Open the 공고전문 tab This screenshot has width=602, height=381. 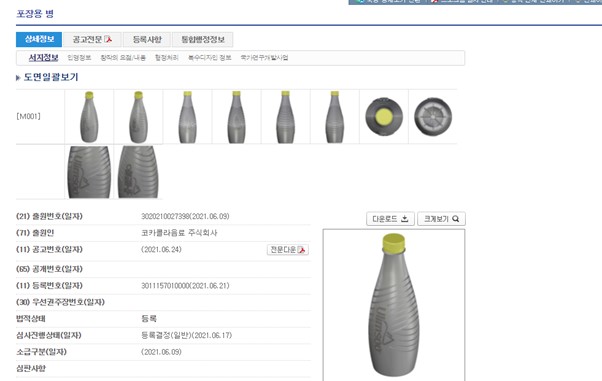pyautogui.click(x=92, y=39)
